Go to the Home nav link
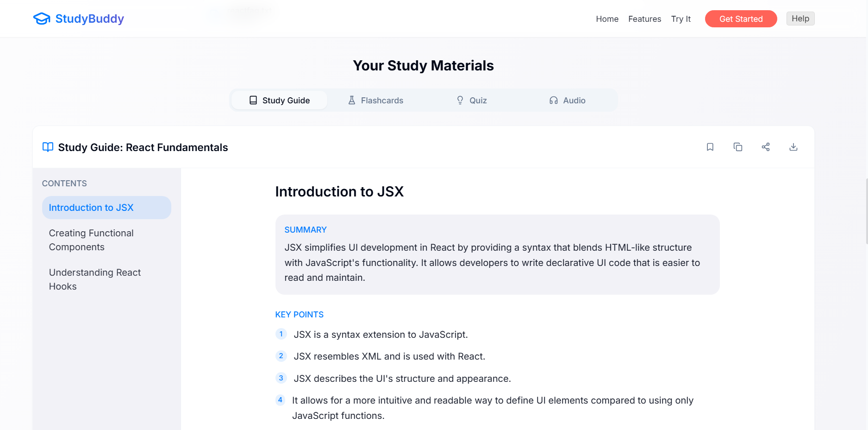The image size is (868, 430). [x=607, y=19]
